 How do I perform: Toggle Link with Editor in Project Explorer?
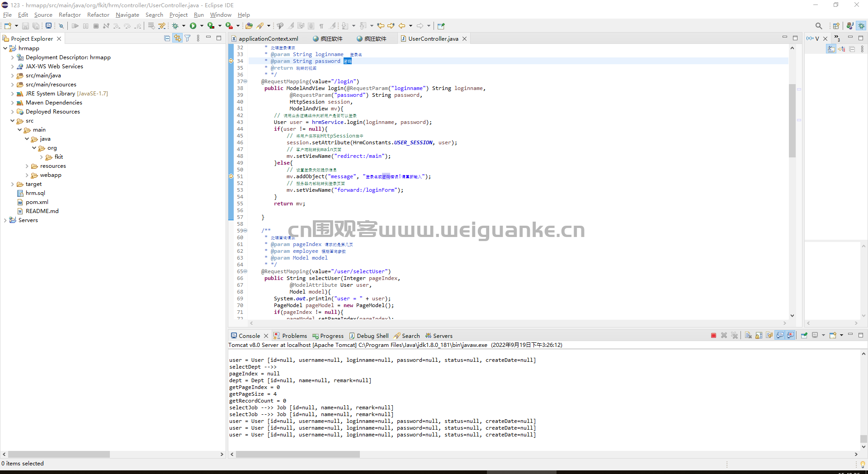[177, 38]
